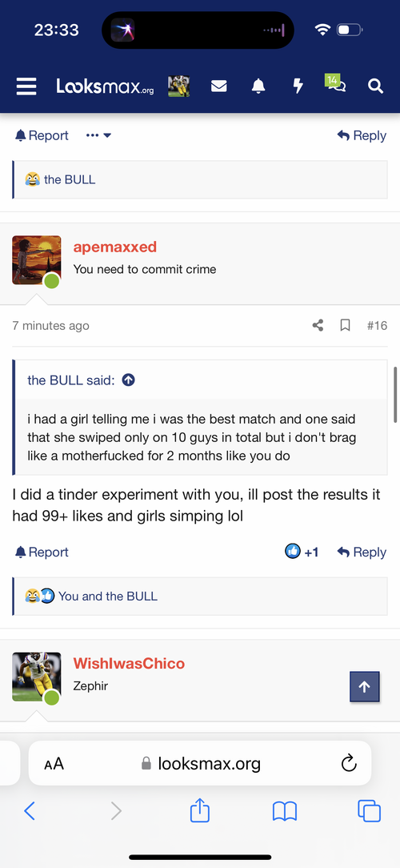Viewport: 400px width, 868px height.
Task: Open conversations icon with 14 badge
Action: pos(335,84)
